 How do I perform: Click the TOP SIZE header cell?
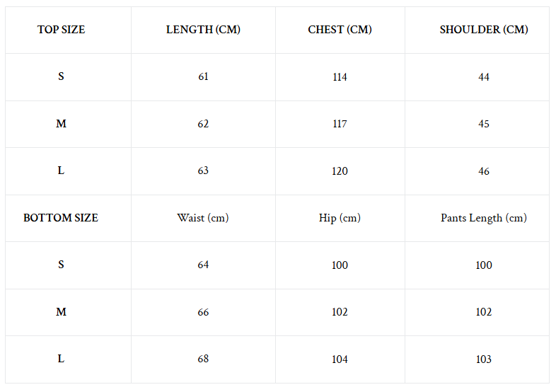61,30
